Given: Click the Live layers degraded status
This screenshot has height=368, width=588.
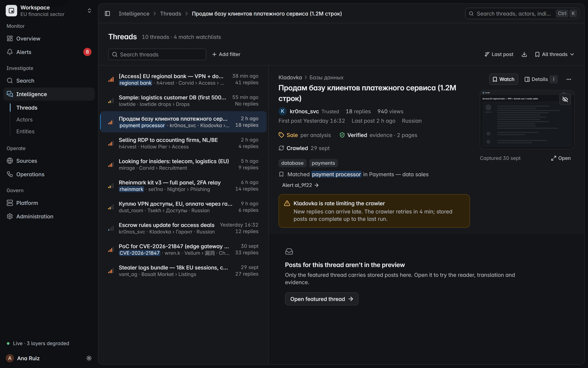Looking at the screenshot, I should coord(38,343).
